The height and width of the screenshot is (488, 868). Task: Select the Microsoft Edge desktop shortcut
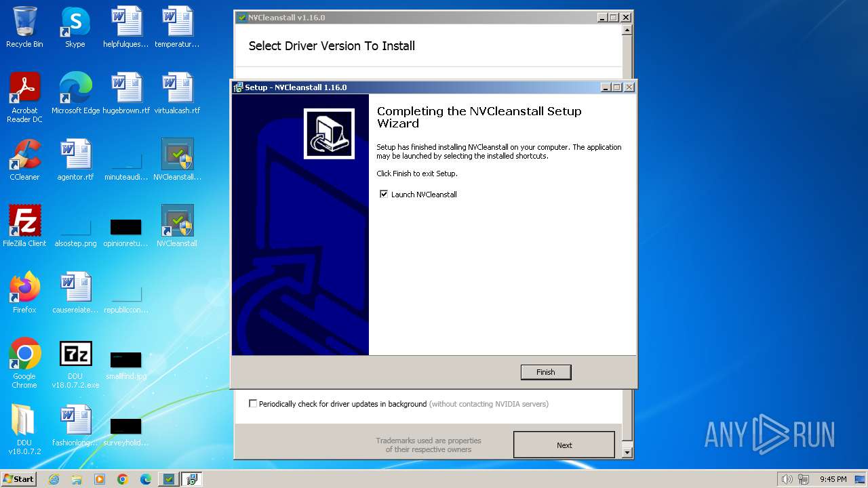(x=75, y=94)
